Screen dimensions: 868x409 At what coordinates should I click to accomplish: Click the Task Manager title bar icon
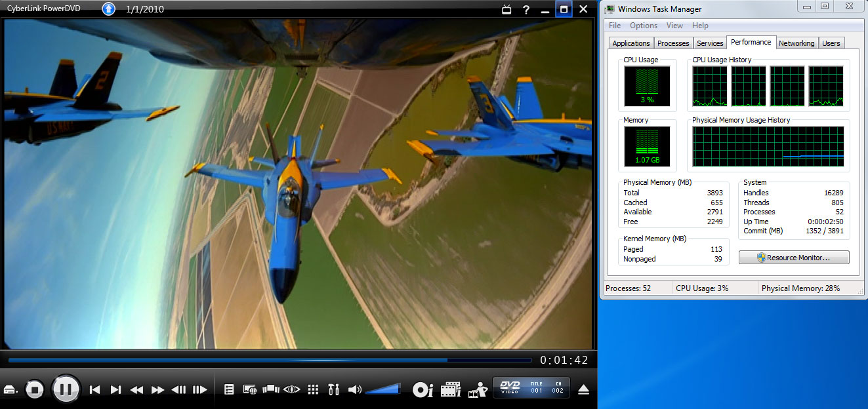pyautogui.click(x=611, y=9)
